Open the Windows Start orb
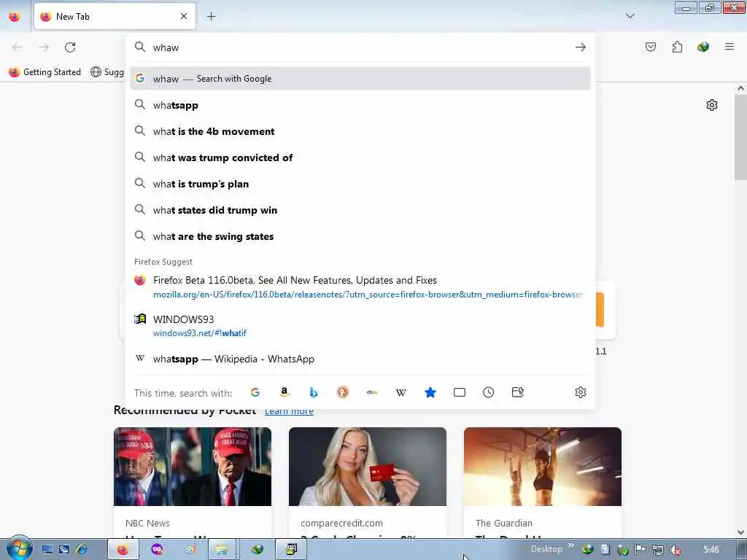The width and height of the screenshot is (747, 560). pyautogui.click(x=19, y=548)
